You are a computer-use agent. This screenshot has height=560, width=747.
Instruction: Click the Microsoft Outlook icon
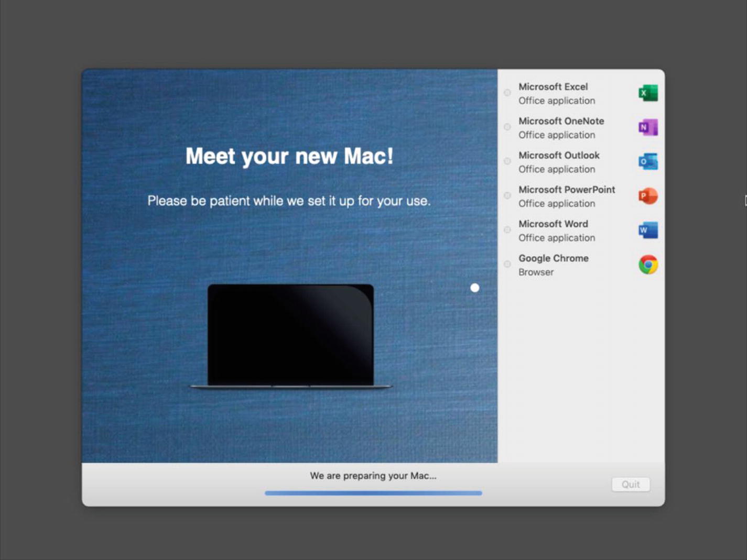(x=648, y=161)
